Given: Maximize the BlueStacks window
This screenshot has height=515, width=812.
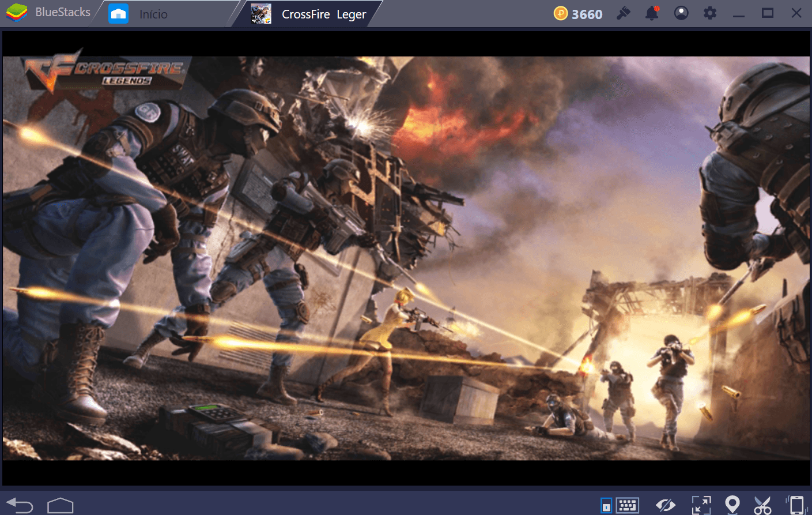Looking at the screenshot, I should click(x=768, y=13).
